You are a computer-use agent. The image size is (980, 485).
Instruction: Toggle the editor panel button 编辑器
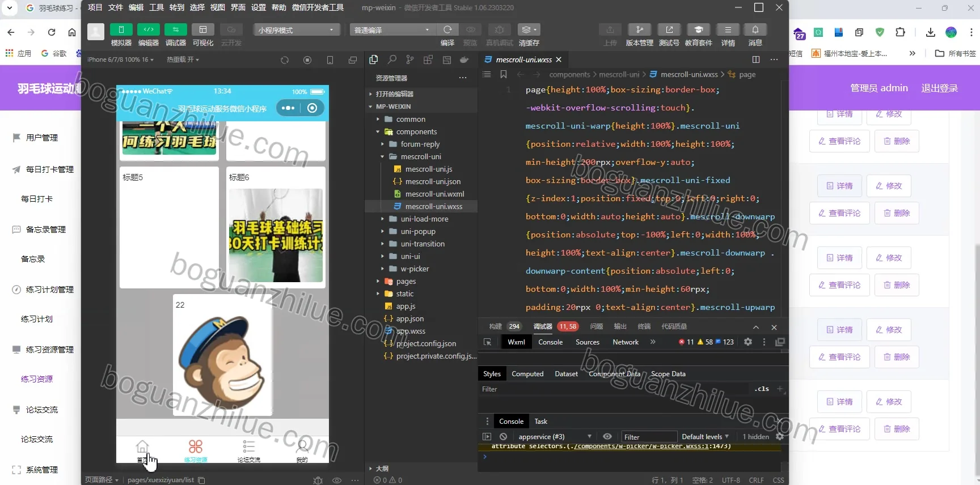148,29
